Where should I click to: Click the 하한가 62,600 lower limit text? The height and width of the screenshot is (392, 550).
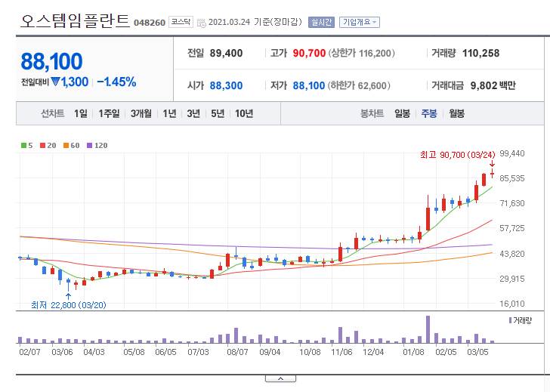[x=359, y=85]
